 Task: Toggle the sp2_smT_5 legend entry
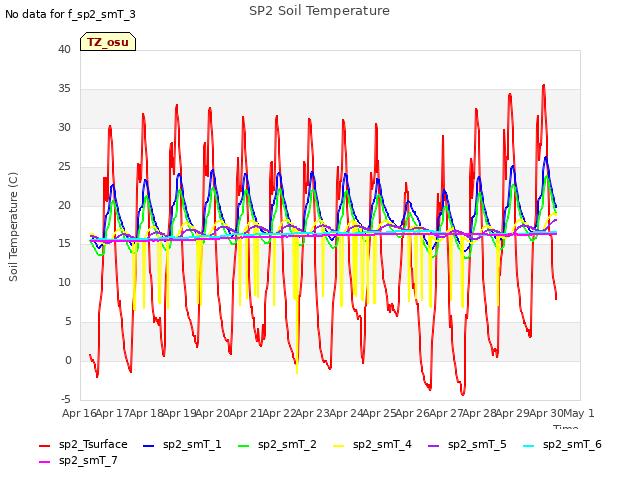(x=467, y=444)
